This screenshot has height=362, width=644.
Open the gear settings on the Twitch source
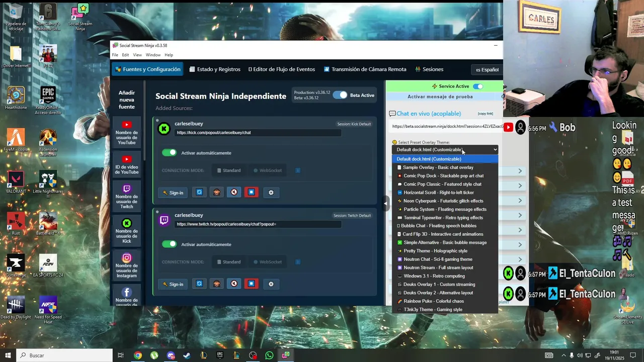click(x=271, y=284)
